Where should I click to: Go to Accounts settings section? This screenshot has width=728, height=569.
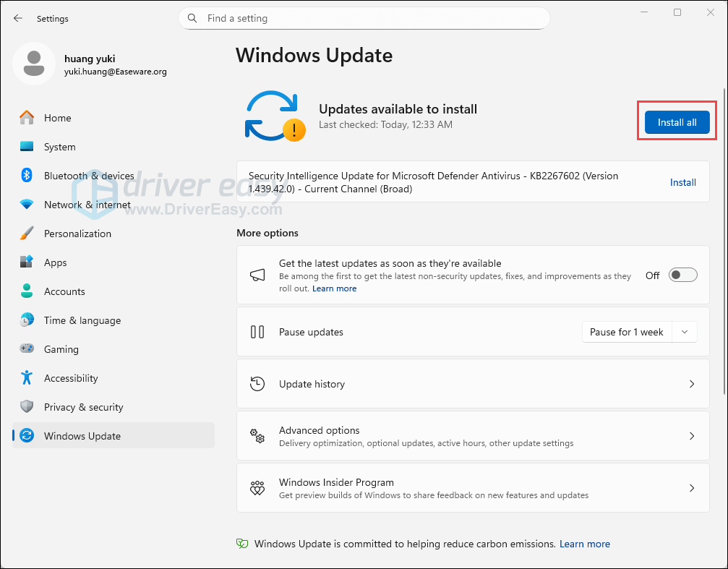pos(64,291)
